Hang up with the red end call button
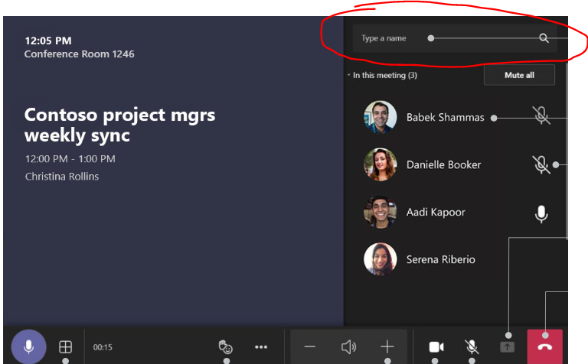The height and width of the screenshot is (364, 588). (x=545, y=346)
